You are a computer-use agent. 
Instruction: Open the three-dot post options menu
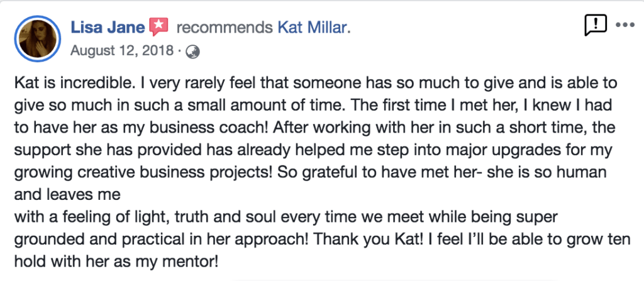point(625,26)
